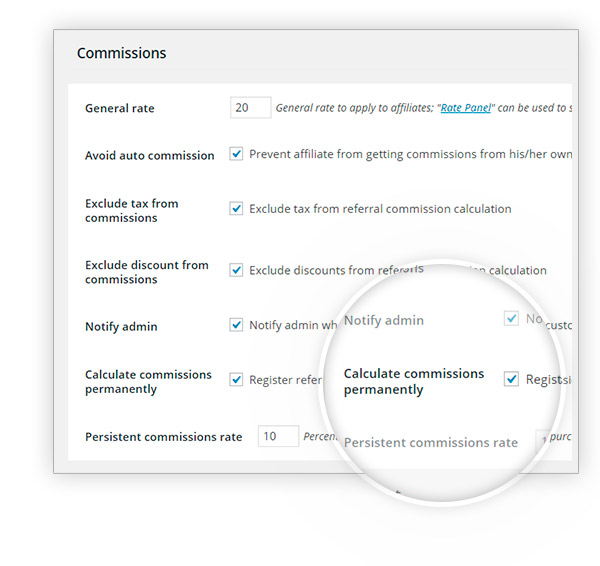This screenshot has height=566, width=600.
Task: Click the General rate label
Action: [120, 108]
